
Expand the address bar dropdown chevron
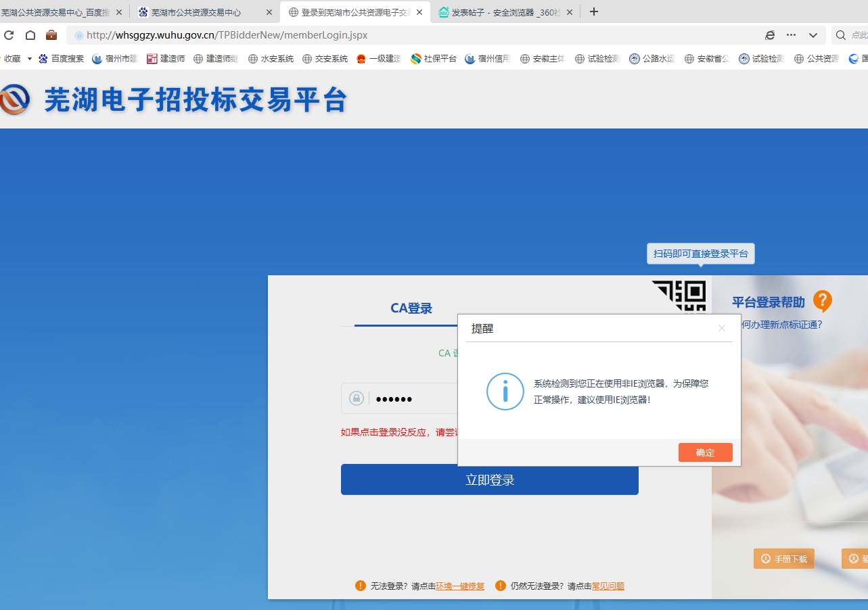click(x=813, y=35)
